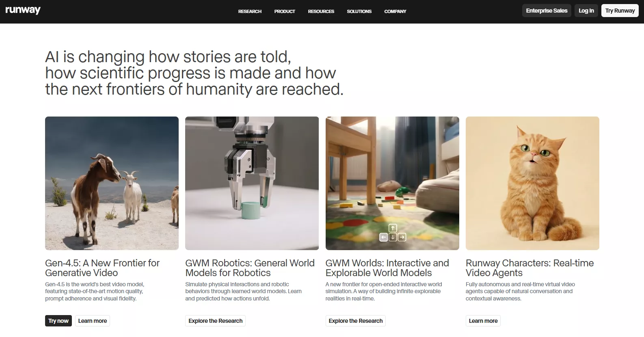Screen dimensions: 644x337
Task: Click the Runway logo
Action: coord(23,10)
